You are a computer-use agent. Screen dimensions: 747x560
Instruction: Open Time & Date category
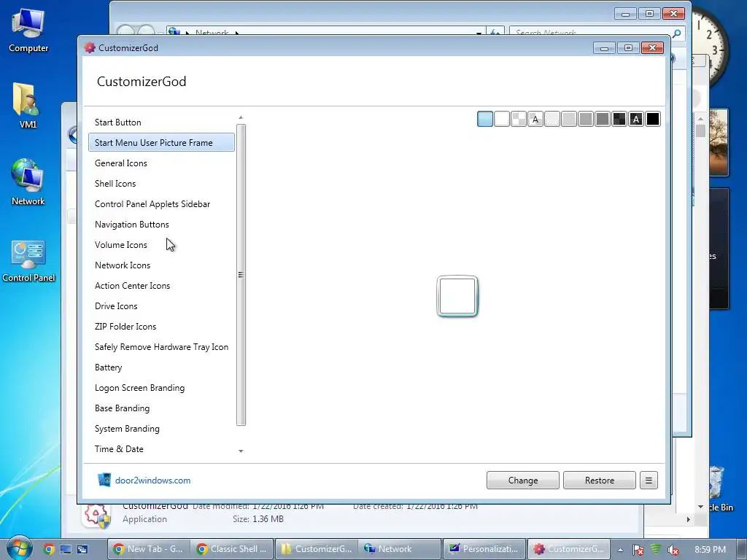(x=161, y=449)
